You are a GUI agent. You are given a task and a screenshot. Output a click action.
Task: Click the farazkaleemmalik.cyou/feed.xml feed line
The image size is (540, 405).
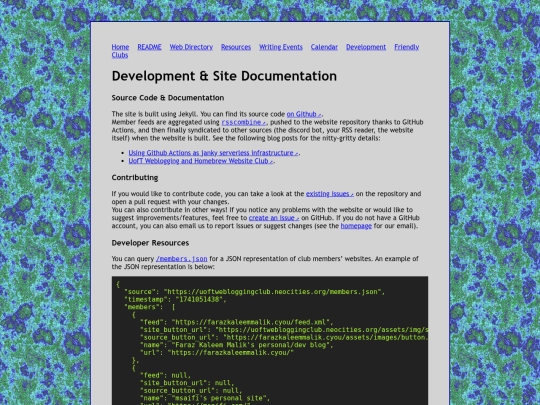tap(237, 322)
